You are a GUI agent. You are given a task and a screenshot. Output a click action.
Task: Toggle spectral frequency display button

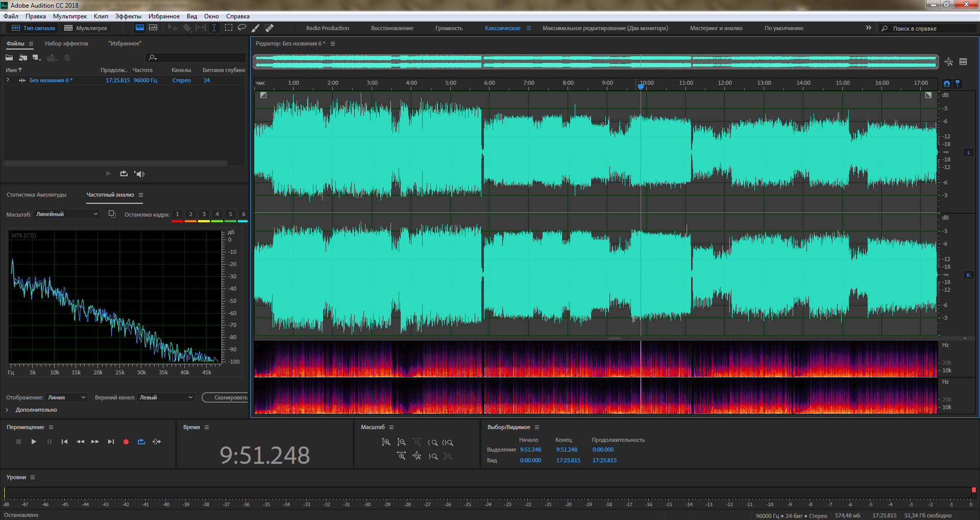click(x=139, y=28)
